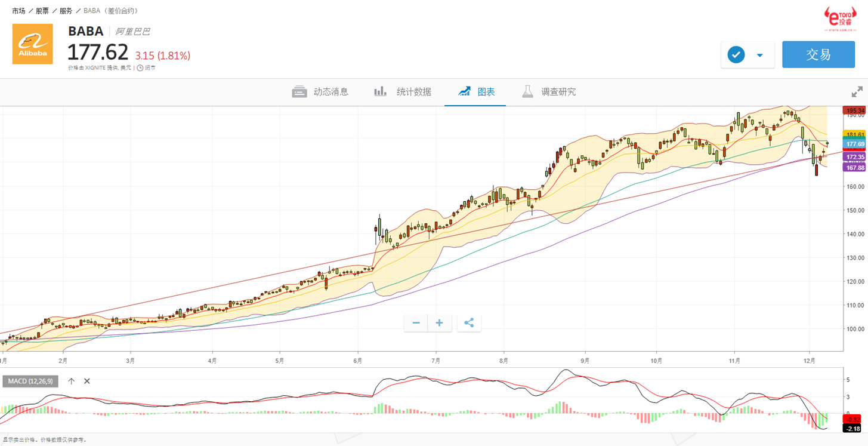Click the rising chart icon beside 图表
This screenshot has height=446, width=868.
pos(464,91)
